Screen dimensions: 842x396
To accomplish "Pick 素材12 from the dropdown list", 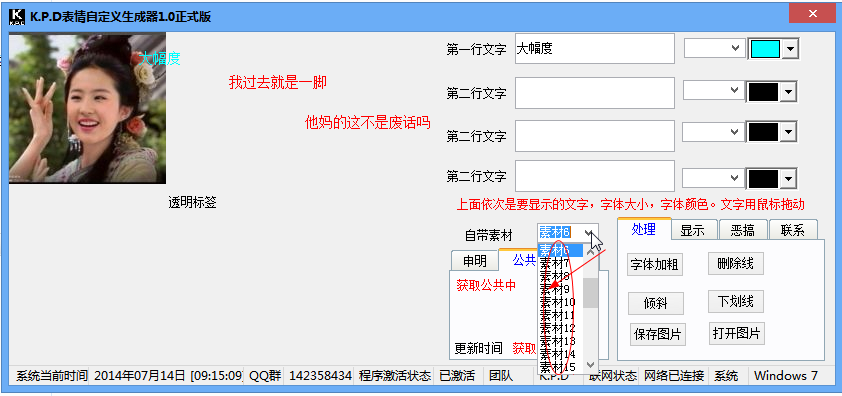I will click(561, 328).
